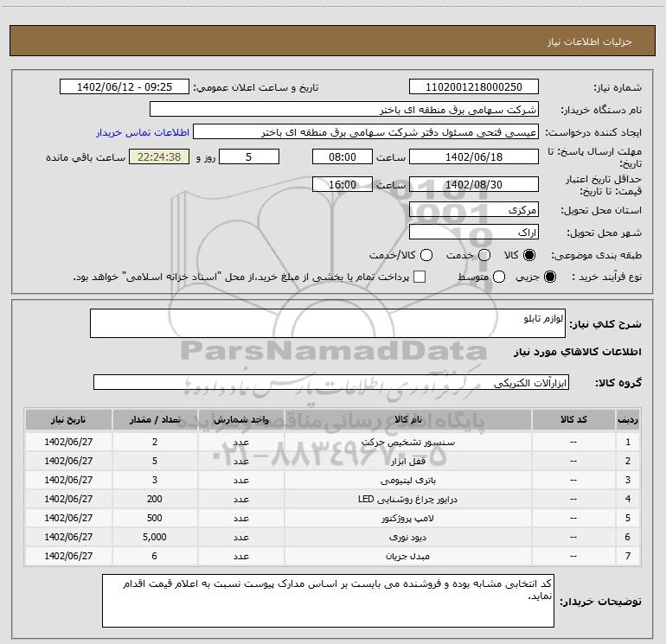This screenshot has height=644, width=666.
Task: Click the request creator field عیسی فتحی
Action: coord(366,131)
